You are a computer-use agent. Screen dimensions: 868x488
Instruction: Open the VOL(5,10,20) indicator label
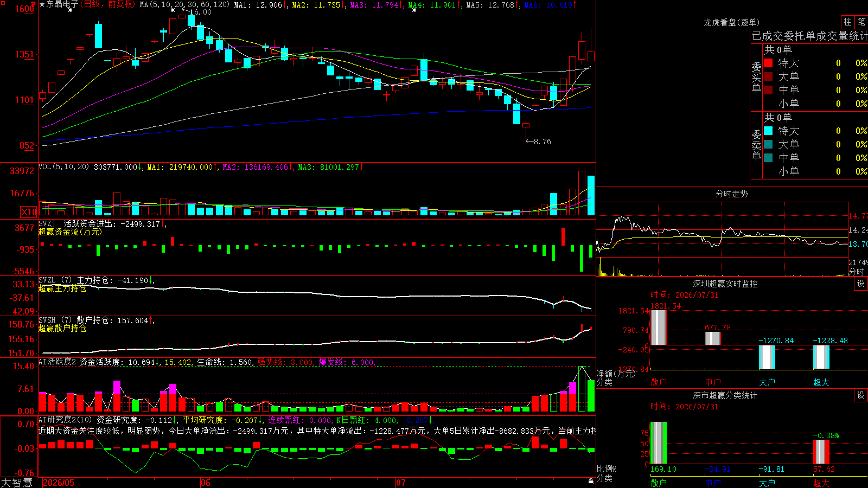[63, 167]
